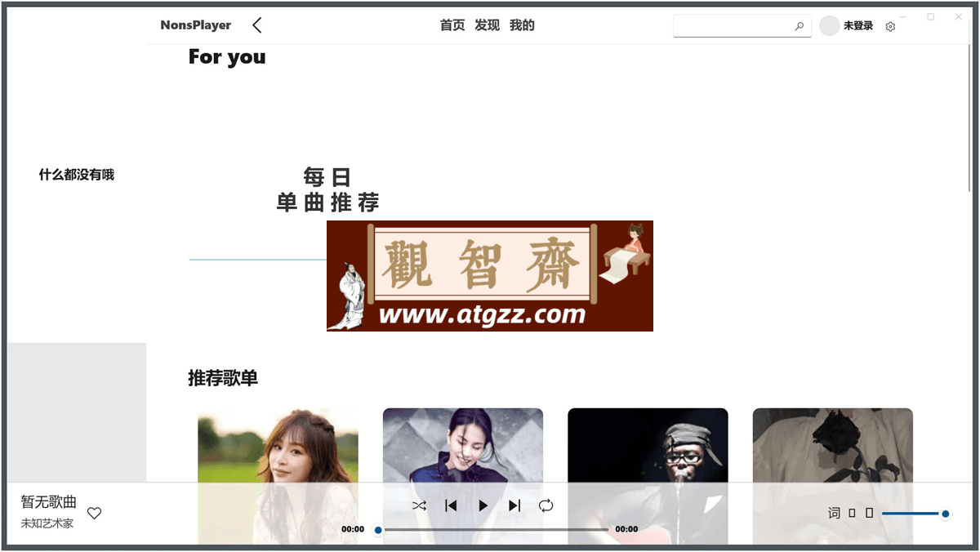Open the playlist cover showing the black rose
980x552 pixels.
(833, 476)
